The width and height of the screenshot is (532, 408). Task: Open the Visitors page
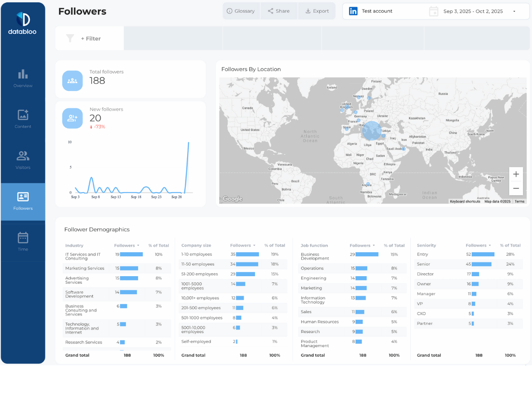(22, 157)
